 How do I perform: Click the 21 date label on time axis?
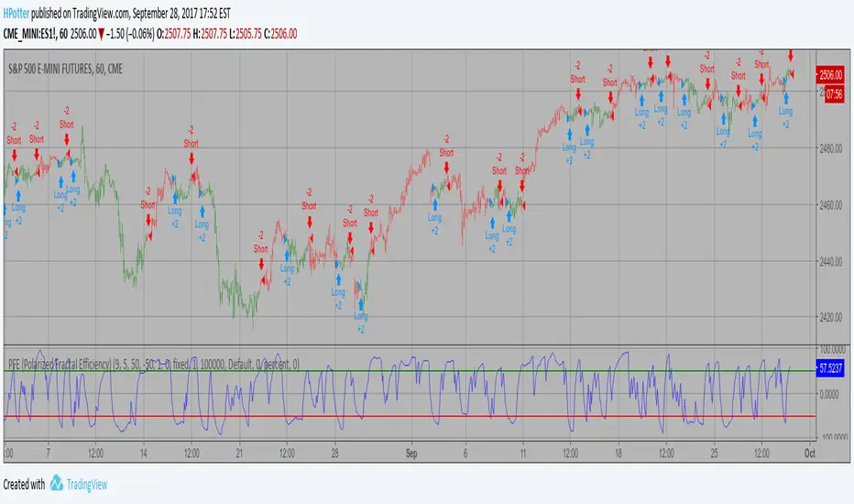[x=239, y=454]
